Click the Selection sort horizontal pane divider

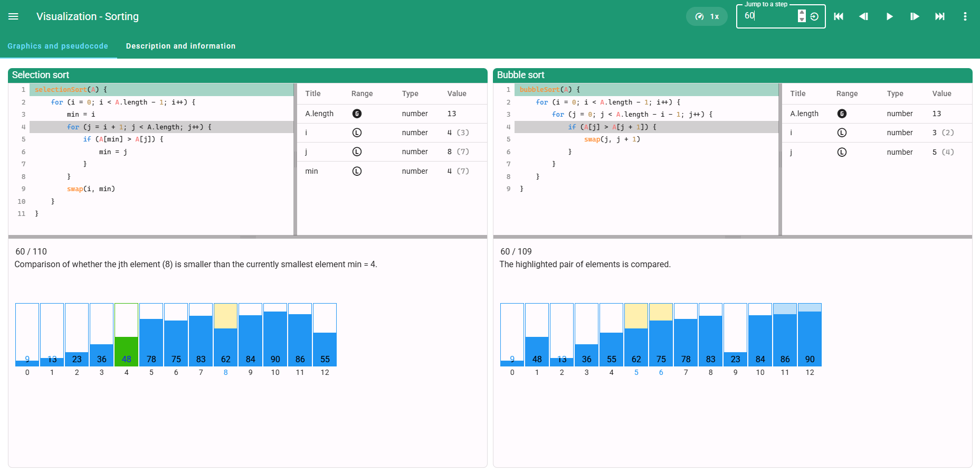248,237
